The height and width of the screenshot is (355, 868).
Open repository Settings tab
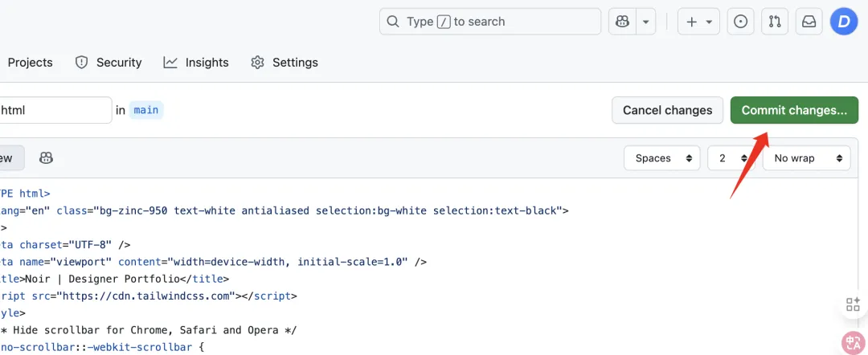click(x=285, y=63)
